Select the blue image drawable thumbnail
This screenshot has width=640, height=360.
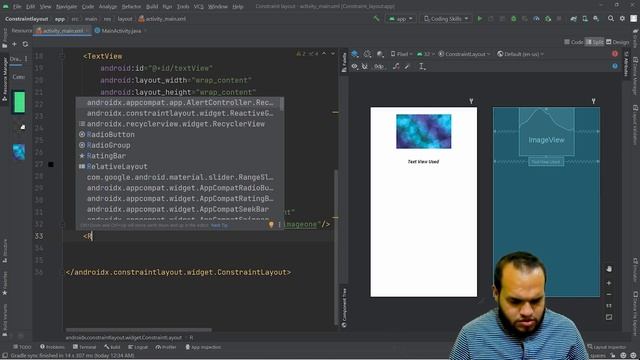pyautogui.click(x=19, y=152)
